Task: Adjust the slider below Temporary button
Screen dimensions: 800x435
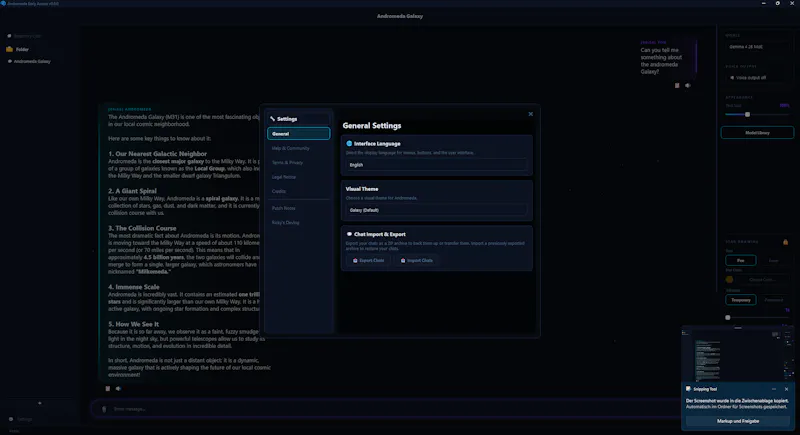Action: [757, 317]
